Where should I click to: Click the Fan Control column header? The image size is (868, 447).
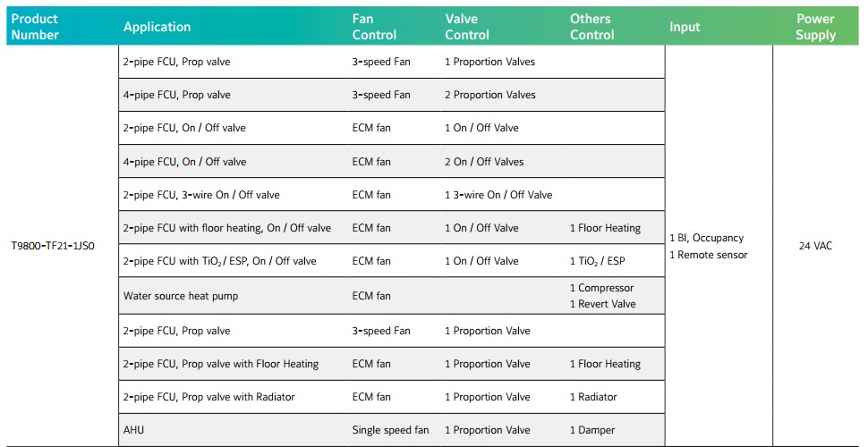(374, 27)
